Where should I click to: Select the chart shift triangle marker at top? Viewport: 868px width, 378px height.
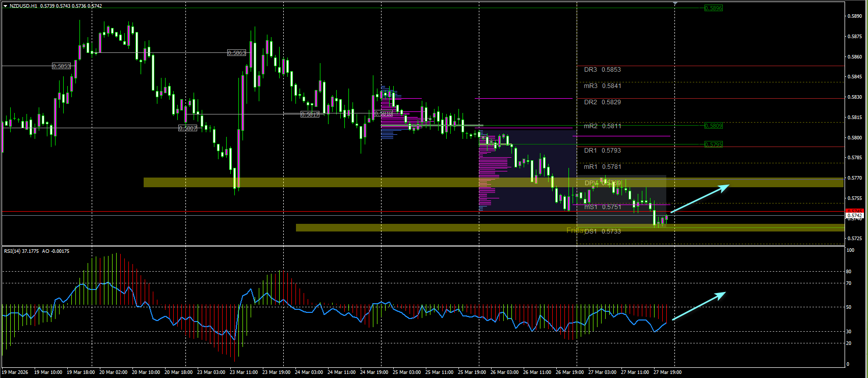click(675, 3)
